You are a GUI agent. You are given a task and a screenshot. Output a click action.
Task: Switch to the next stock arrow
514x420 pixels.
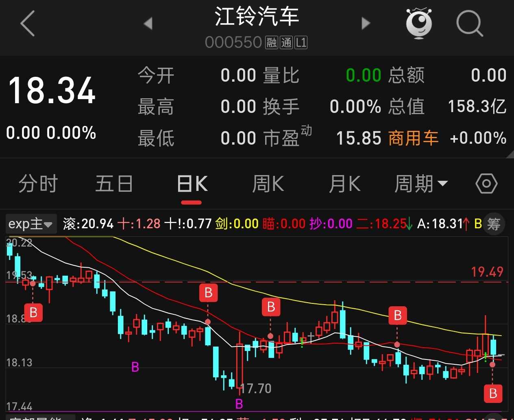click(366, 24)
